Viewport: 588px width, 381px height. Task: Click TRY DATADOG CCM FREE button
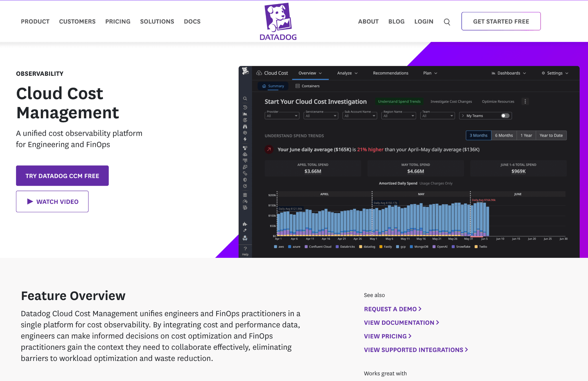pyautogui.click(x=62, y=176)
